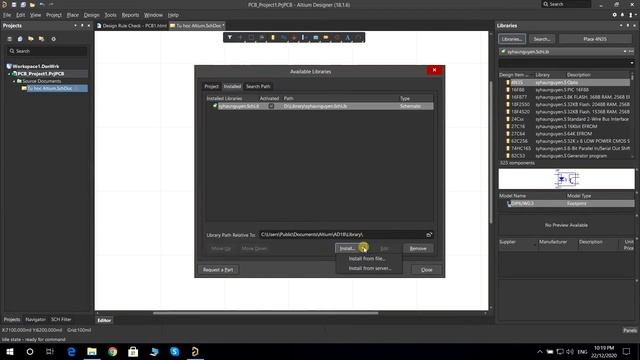This screenshot has width=640, height=360.
Task: Open the File menu
Action: (x=7, y=15)
